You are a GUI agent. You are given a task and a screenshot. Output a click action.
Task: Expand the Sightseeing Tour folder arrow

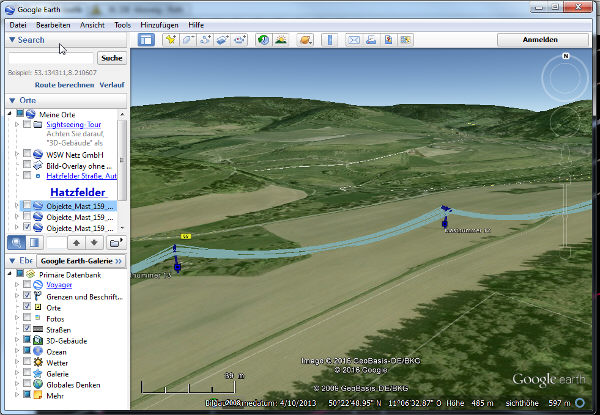click(x=17, y=124)
